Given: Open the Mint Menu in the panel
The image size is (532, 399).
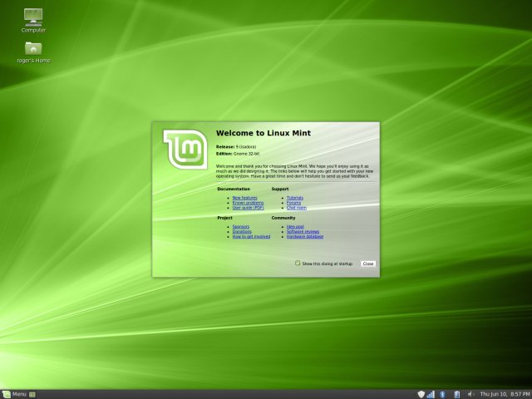Looking at the screenshot, I should [14, 393].
